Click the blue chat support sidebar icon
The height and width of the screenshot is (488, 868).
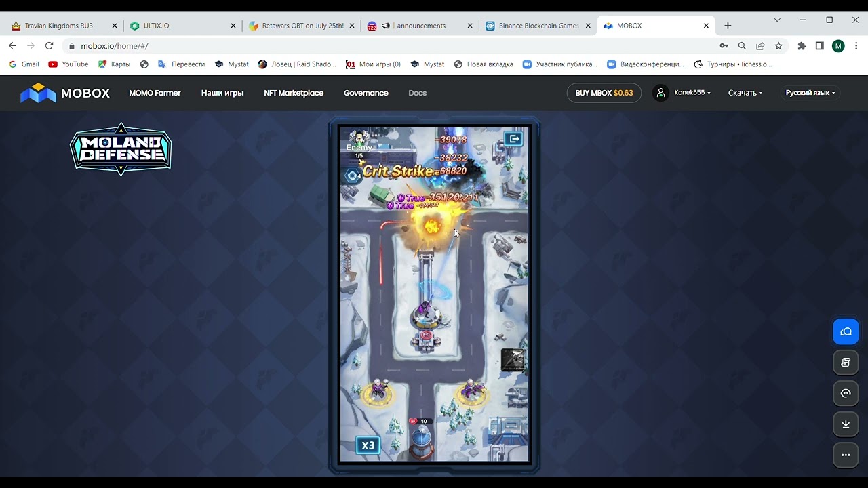(x=846, y=331)
